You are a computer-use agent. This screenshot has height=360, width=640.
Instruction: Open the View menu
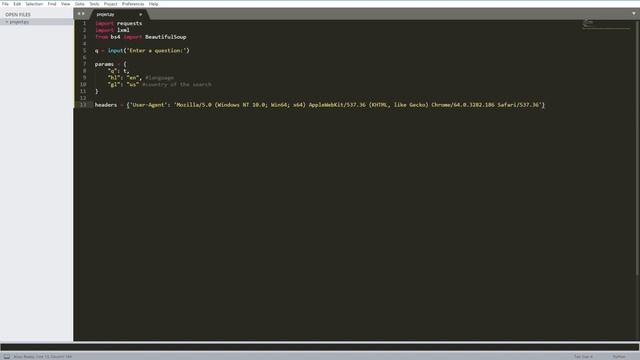click(65, 4)
